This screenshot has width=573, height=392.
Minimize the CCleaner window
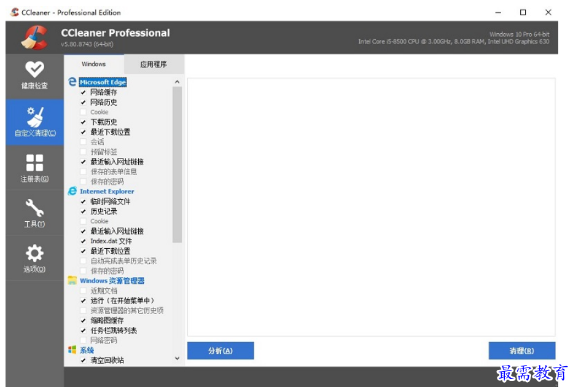click(498, 12)
